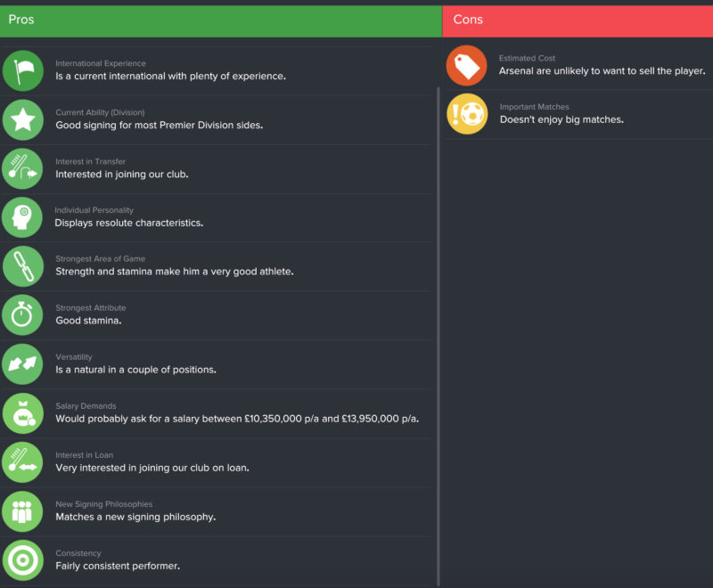Click the International Experience flag icon
This screenshot has width=713, height=588.
click(23, 71)
